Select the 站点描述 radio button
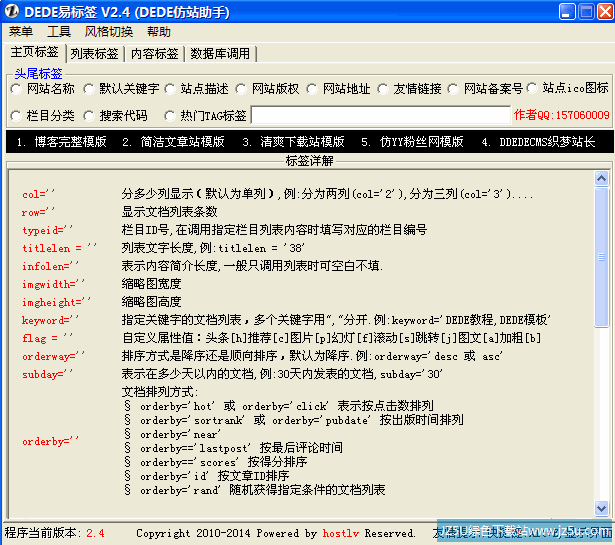Screen dimensions: 615x545 click(170, 89)
